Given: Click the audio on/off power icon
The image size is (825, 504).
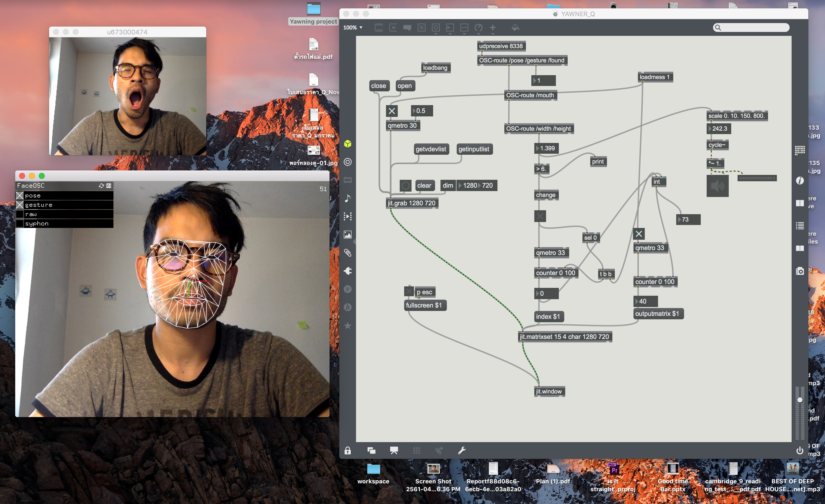Looking at the screenshot, I should pos(799,450).
